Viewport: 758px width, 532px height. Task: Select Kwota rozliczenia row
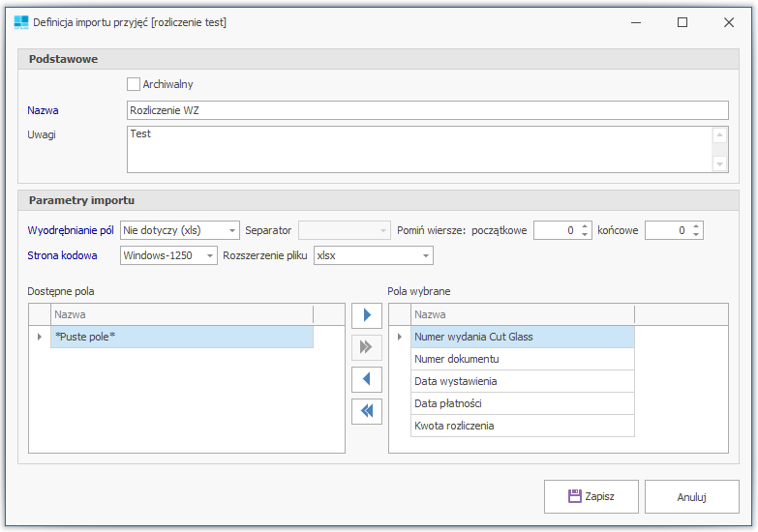[x=522, y=426]
